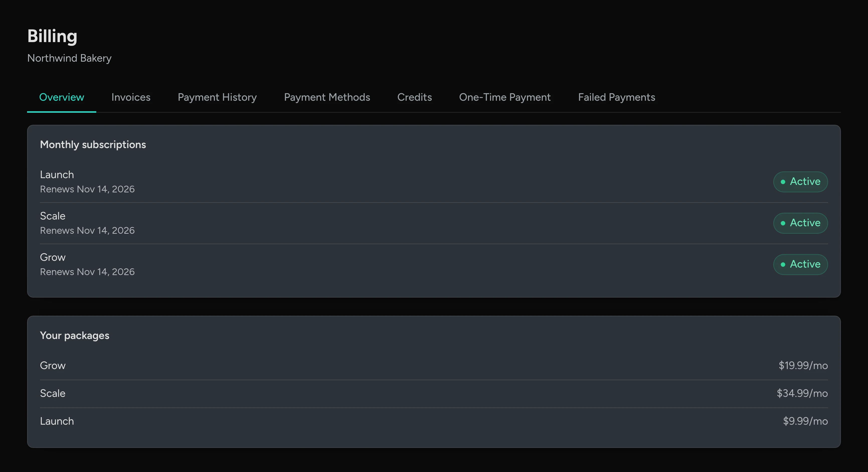Click Scale in Your packages

53,394
